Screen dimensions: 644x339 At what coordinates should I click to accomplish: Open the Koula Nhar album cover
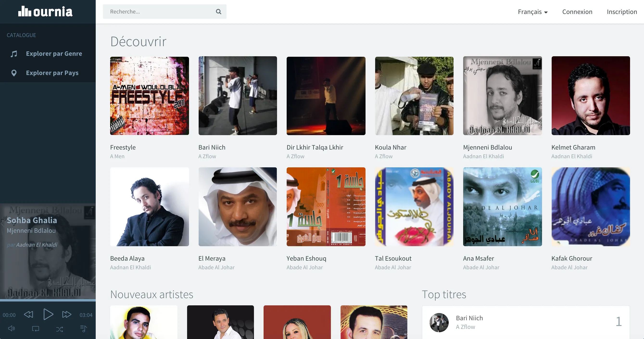click(414, 96)
